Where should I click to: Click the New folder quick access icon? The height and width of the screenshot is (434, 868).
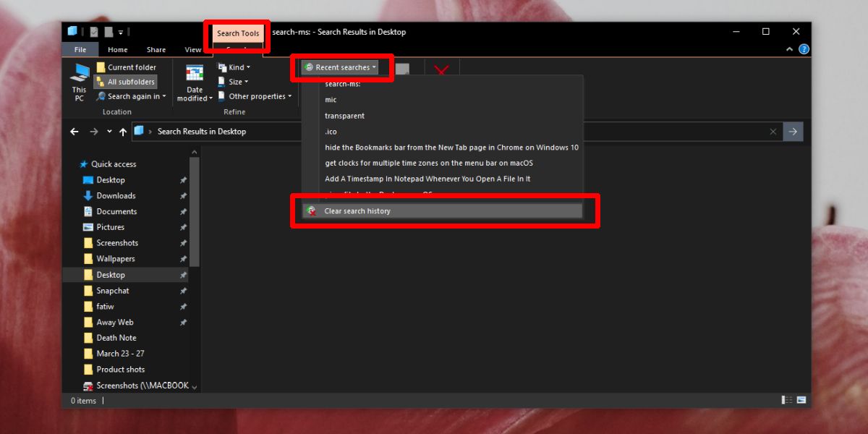tap(109, 32)
